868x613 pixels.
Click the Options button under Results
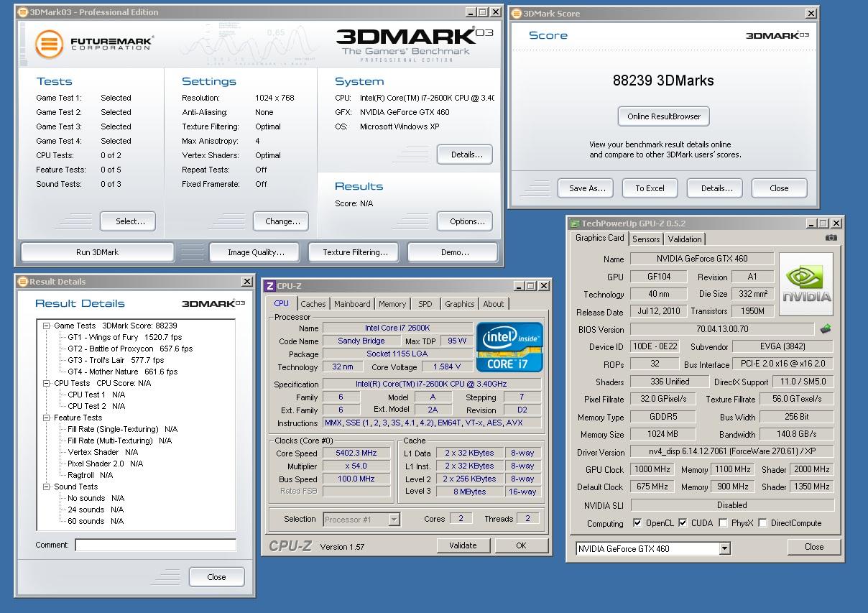[464, 221]
